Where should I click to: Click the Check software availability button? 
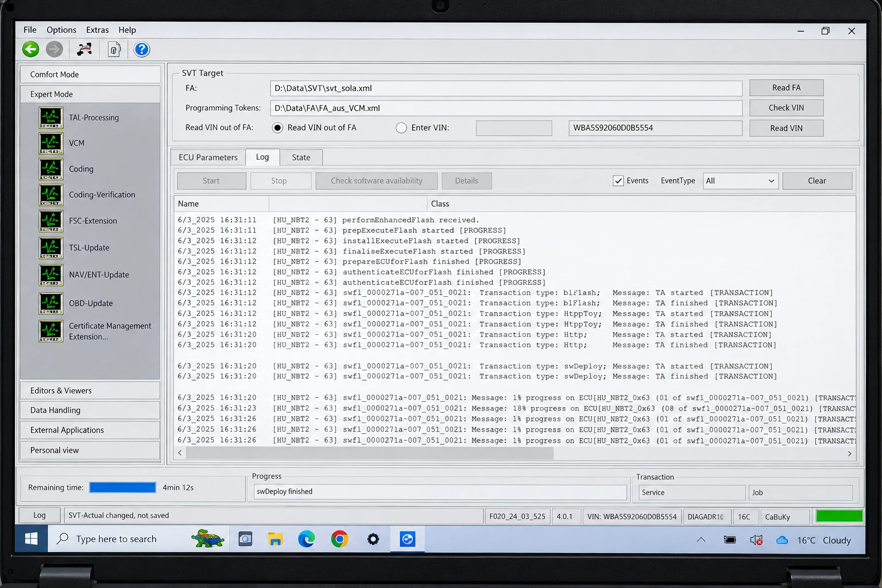coord(377,181)
